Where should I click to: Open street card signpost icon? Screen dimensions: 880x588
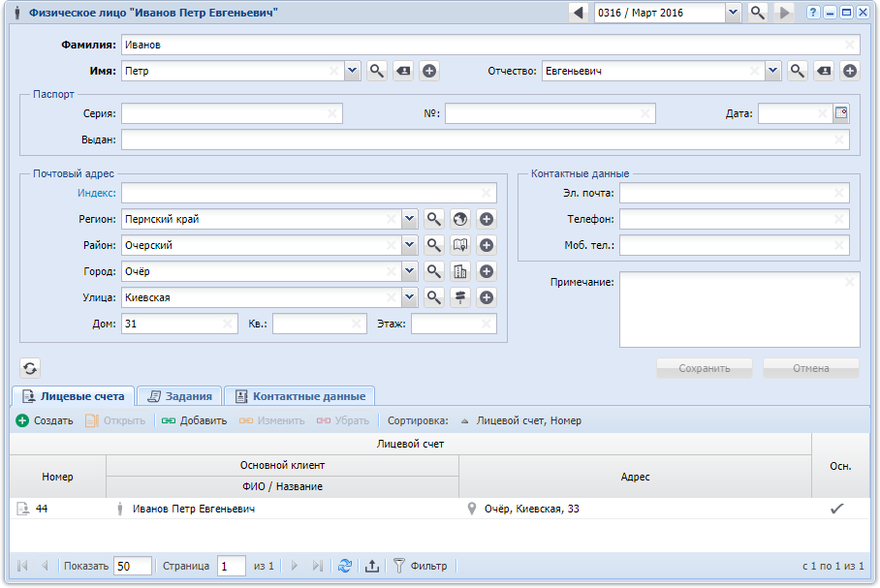(460, 297)
